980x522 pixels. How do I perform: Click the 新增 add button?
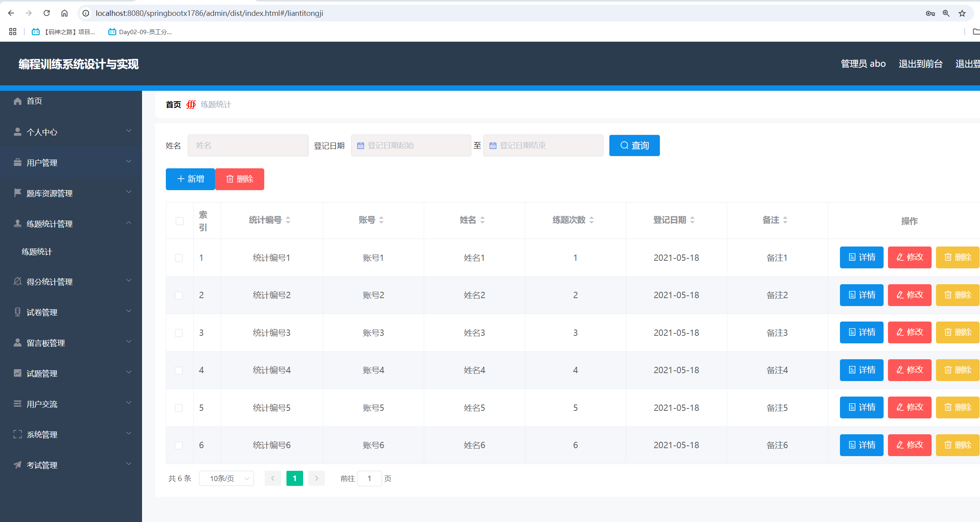click(190, 179)
